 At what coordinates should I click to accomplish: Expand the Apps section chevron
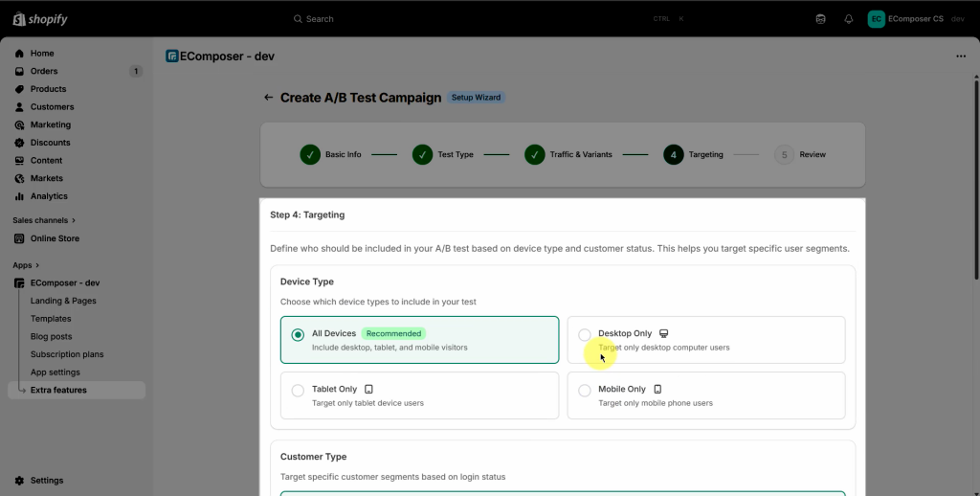tap(39, 265)
